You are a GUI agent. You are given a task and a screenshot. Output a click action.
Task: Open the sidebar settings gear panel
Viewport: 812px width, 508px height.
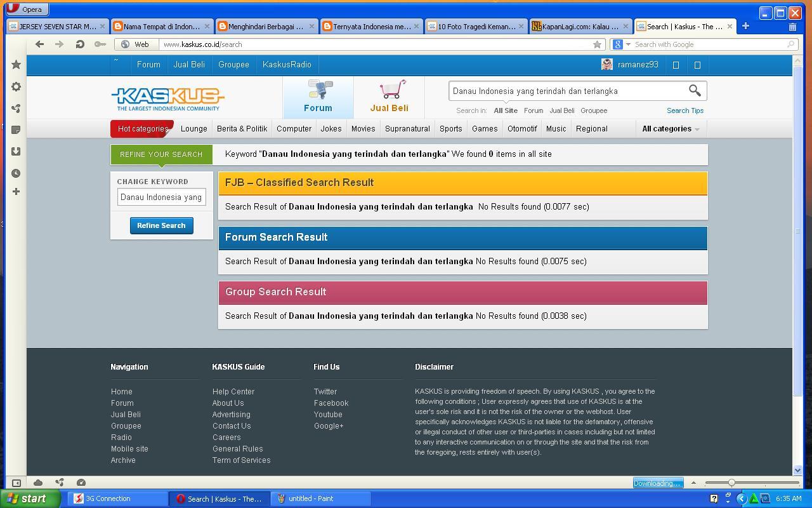[x=16, y=87]
